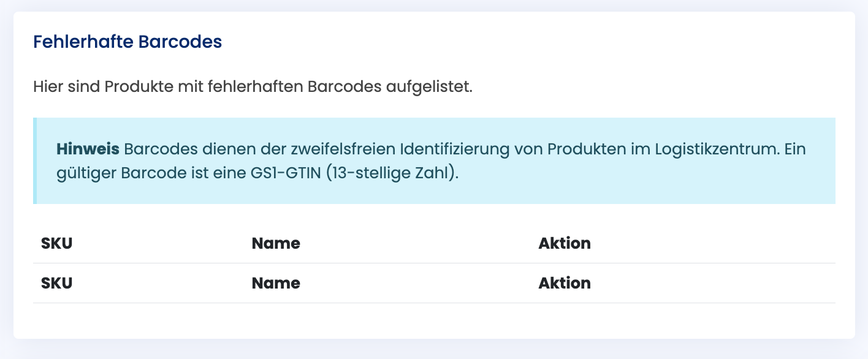Click the lower "Name" column header
Image resolution: width=868 pixels, height=359 pixels.
pos(276,283)
